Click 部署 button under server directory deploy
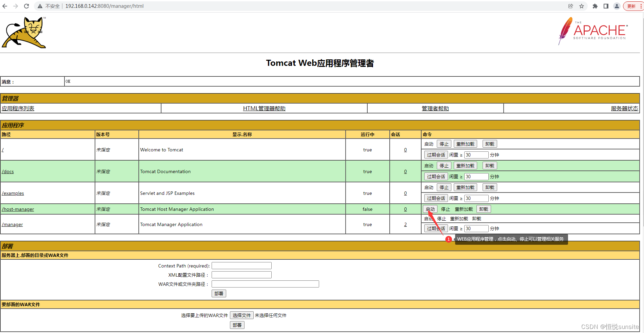 coord(219,294)
